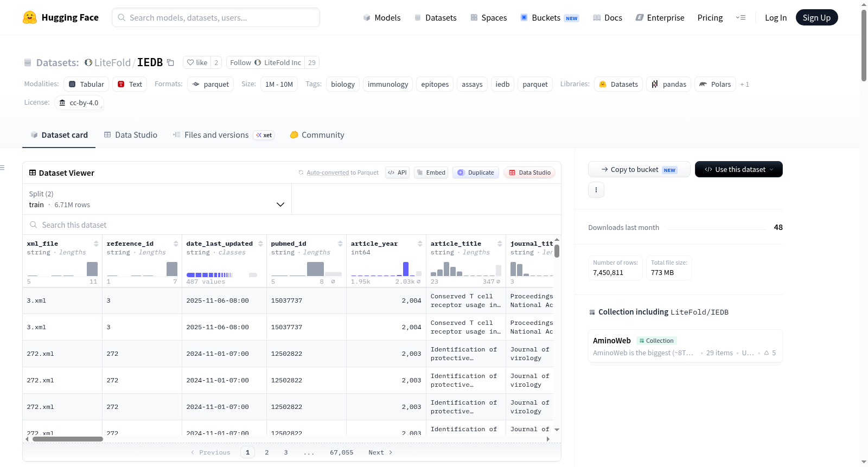Open the Auto-converted link
The height and width of the screenshot is (467, 868).
[328, 172]
